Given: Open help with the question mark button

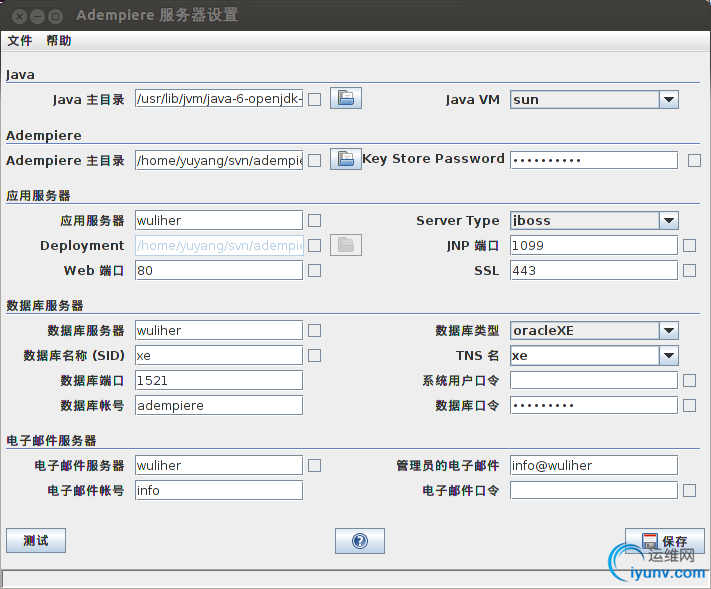Looking at the screenshot, I should [360, 540].
